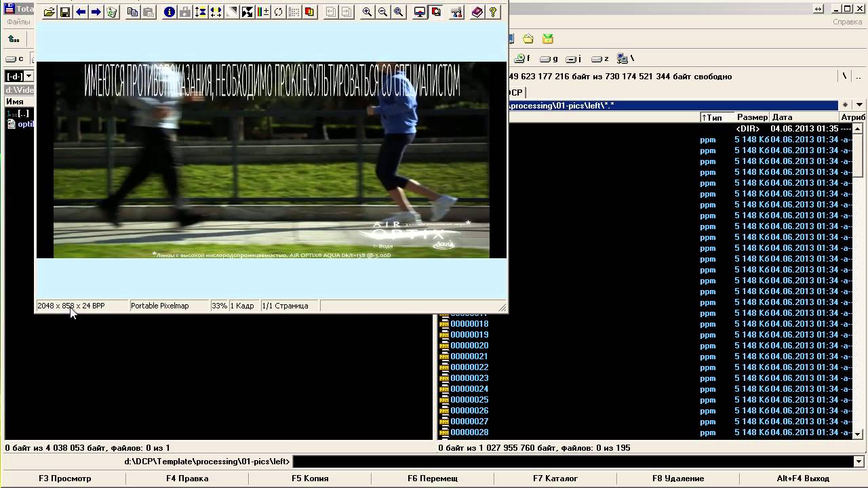868x488 pixels.
Task: Click the monitor fullscreen icon in the viewer
Action: coord(420,12)
